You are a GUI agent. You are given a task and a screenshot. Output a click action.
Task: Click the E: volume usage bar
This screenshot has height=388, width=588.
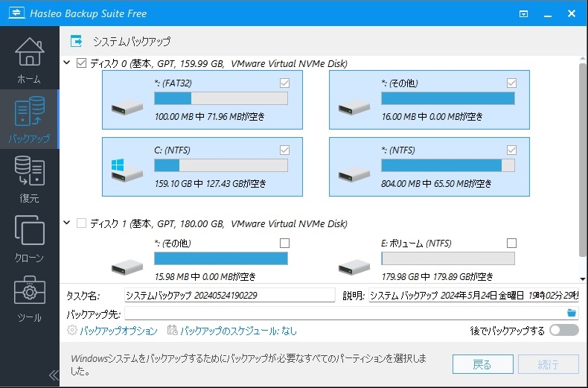(x=448, y=258)
